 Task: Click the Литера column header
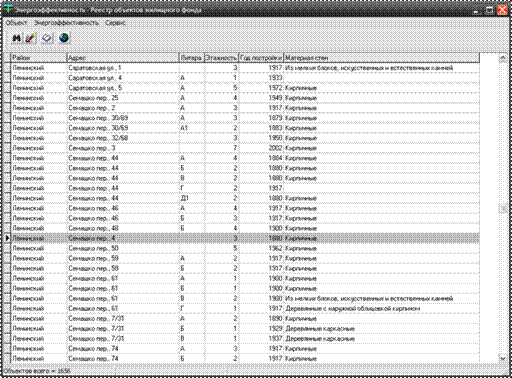(x=192, y=58)
